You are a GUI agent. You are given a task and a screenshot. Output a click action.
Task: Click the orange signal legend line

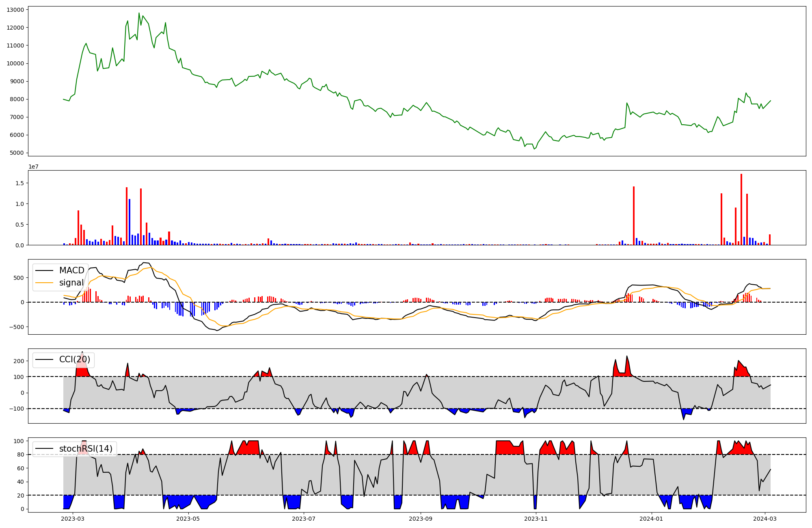pos(44,283)
